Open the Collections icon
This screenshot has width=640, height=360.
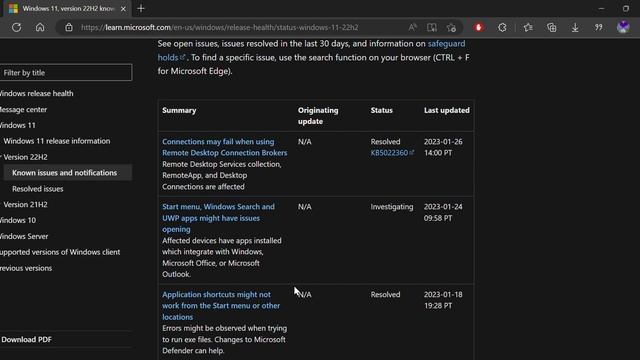551,27
